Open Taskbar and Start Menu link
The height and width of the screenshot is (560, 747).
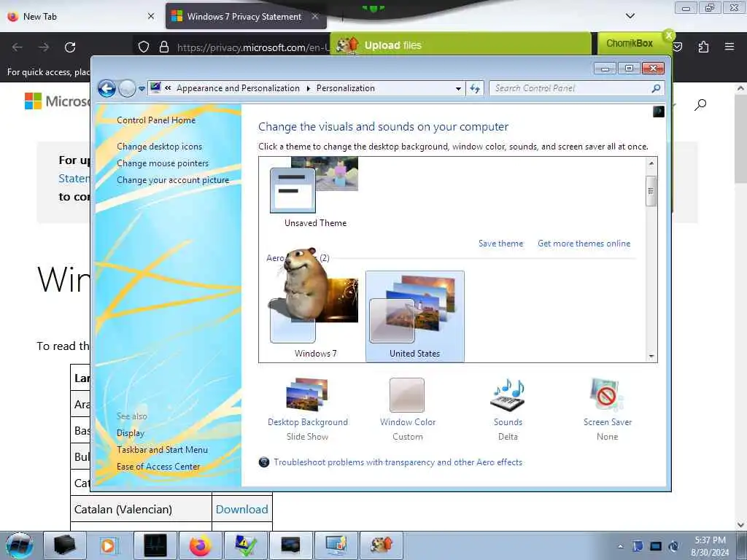(163, 449)
